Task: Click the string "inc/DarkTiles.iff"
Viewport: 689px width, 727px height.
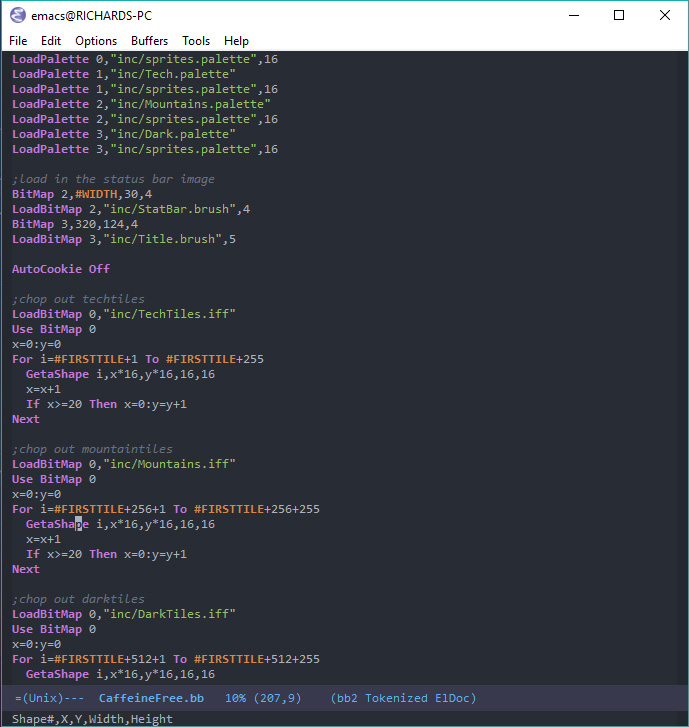Action: coord(169,614)
